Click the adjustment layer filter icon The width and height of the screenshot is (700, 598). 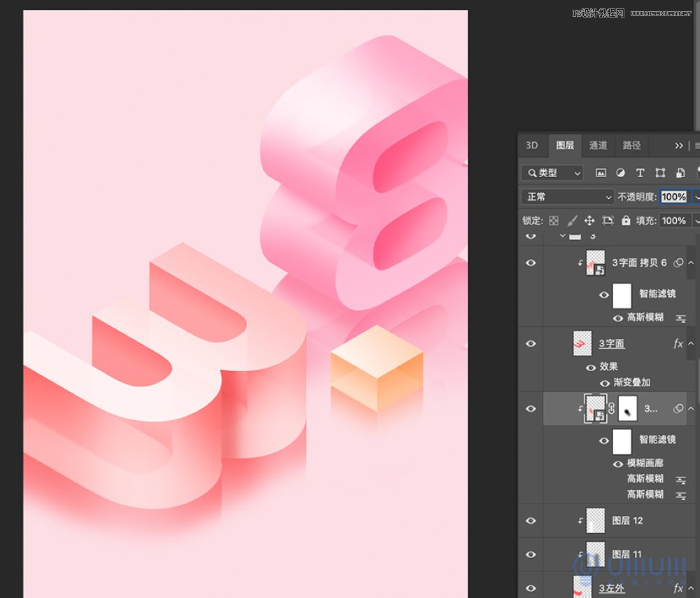[x=620, y=173]
